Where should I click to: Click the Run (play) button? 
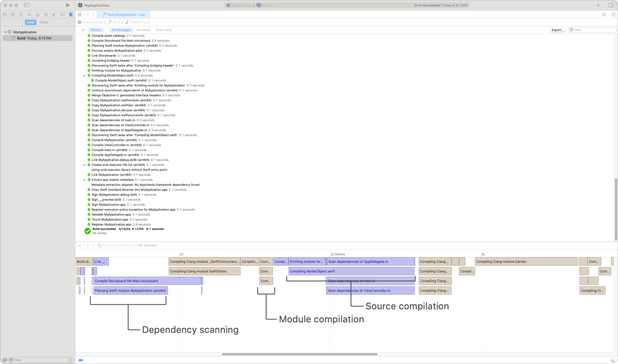(x=68, y=5)
